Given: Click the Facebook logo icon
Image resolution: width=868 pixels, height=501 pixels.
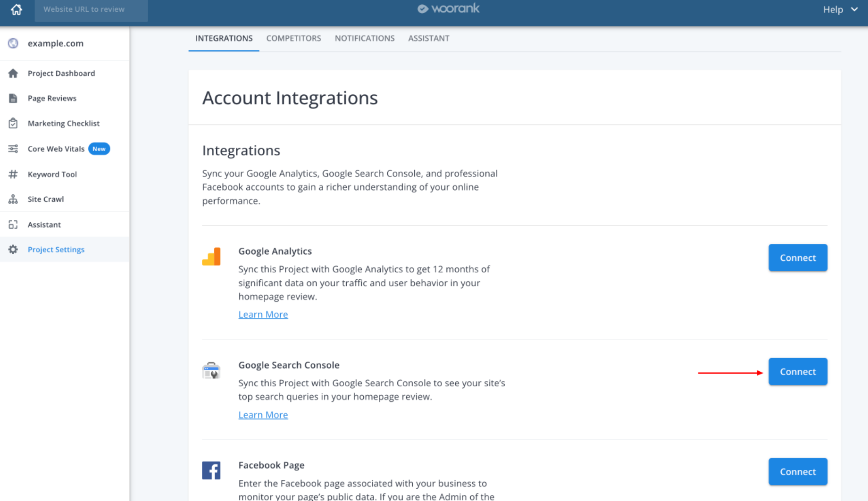Looking at the screenshot, I should coord(211,470).
